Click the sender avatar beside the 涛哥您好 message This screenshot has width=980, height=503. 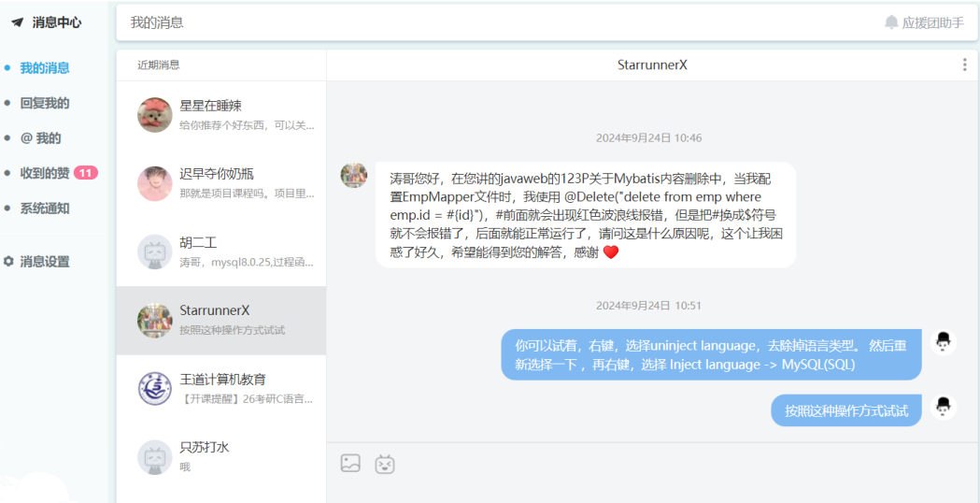pos(354,175)
